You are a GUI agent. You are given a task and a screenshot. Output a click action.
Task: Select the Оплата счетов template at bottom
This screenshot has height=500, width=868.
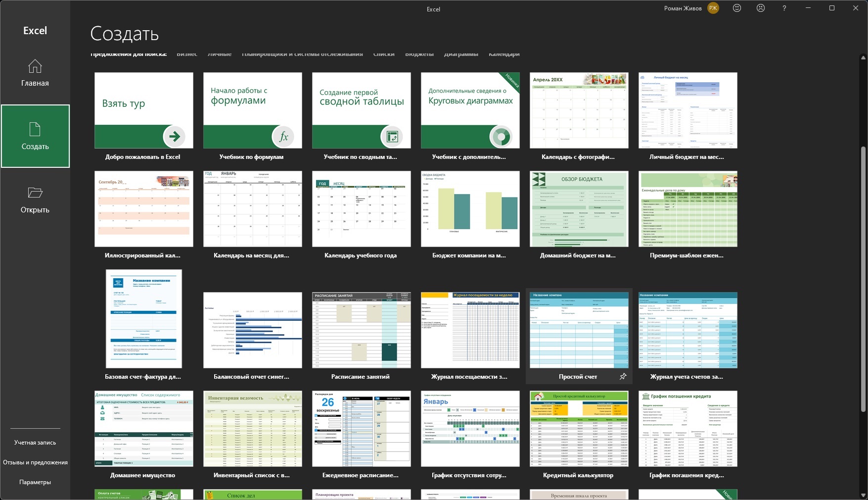[x=144, y=495]
